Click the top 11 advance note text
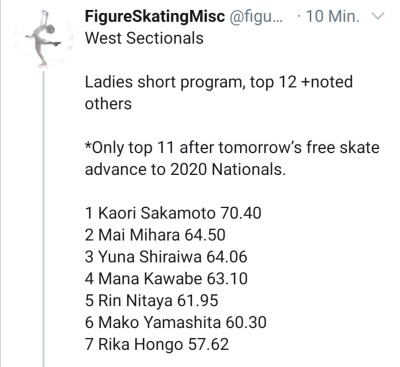The width and height of the screenshot is (400, 367). tap(232, 148)
